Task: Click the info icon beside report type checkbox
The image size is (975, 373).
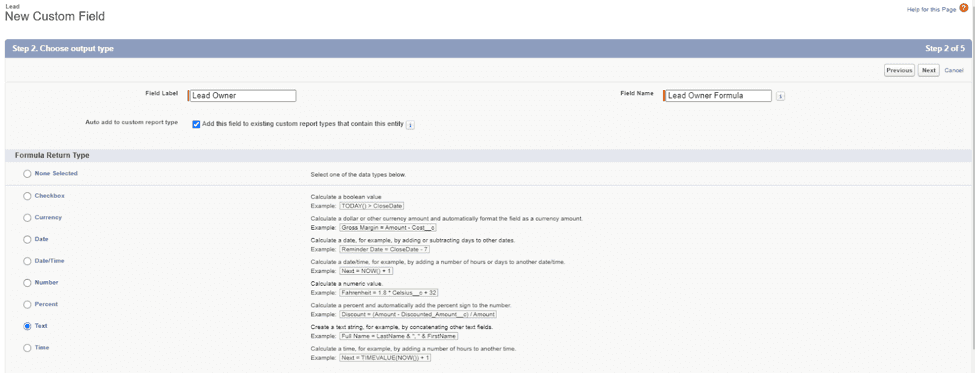Action: coord(410,124)
